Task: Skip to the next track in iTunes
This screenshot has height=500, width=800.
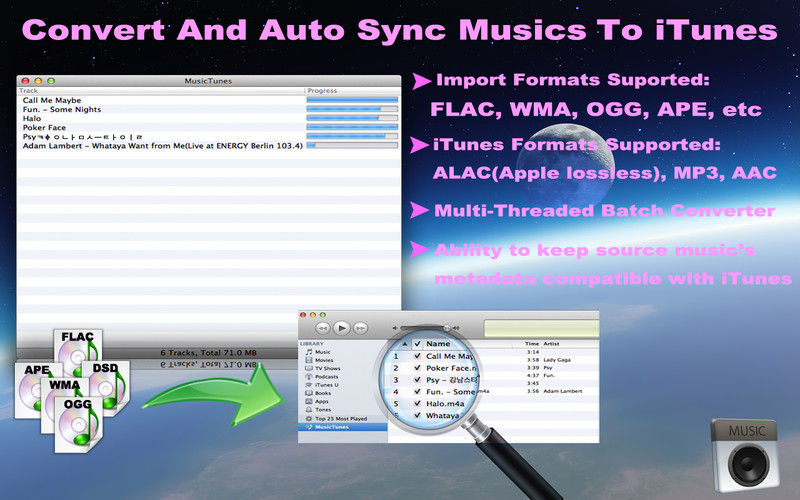Action: coord(360,328)
